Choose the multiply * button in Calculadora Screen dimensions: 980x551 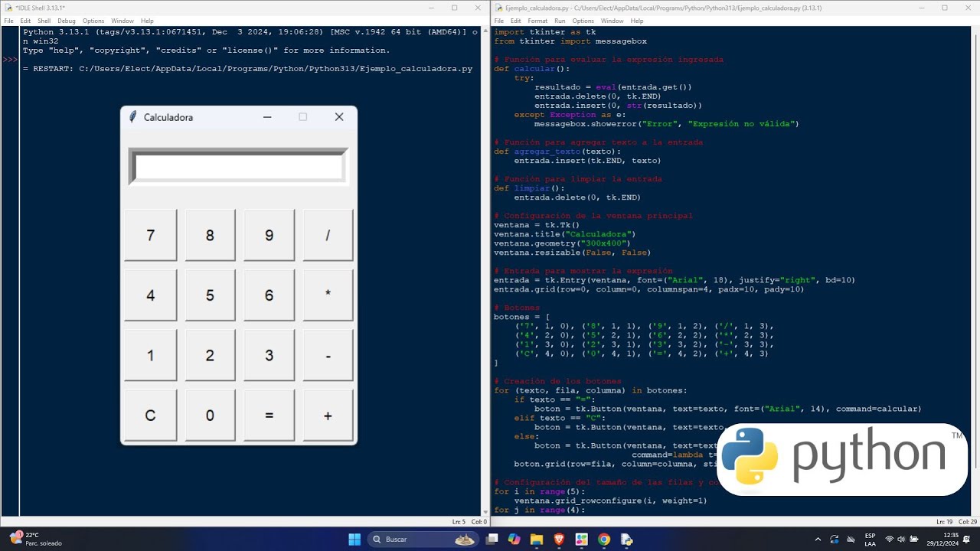(x=328, y=295)
